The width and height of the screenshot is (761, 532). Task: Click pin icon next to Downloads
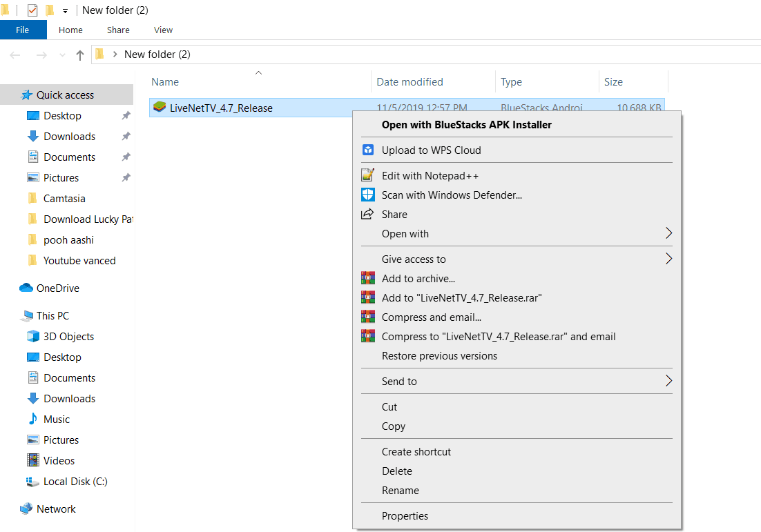click(x=126, y=136)
